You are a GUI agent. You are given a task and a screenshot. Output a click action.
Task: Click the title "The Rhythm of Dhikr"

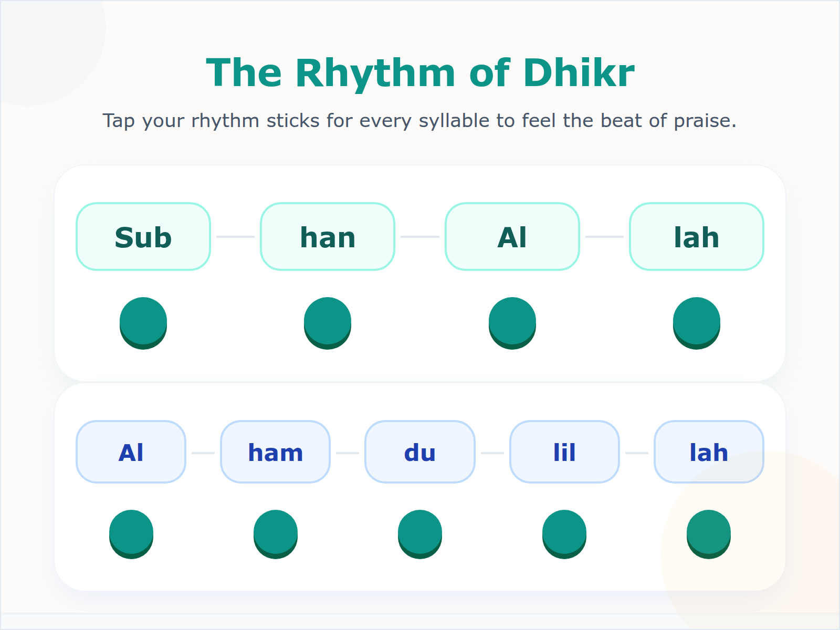pyautogui.click(x=420, y=72)
